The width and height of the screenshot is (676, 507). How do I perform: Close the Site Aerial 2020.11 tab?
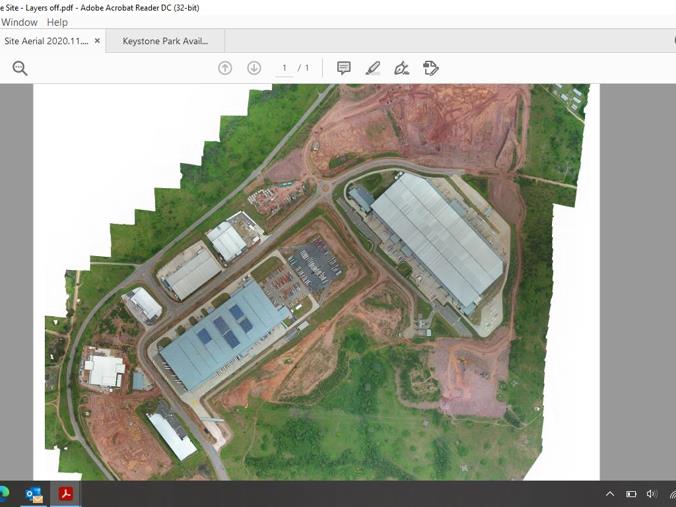coord(97,42)
